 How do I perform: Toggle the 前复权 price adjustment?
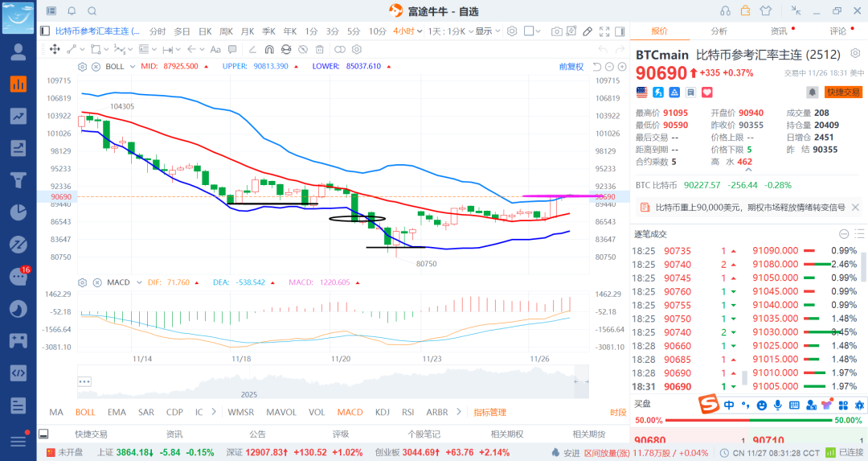(571, 67)
